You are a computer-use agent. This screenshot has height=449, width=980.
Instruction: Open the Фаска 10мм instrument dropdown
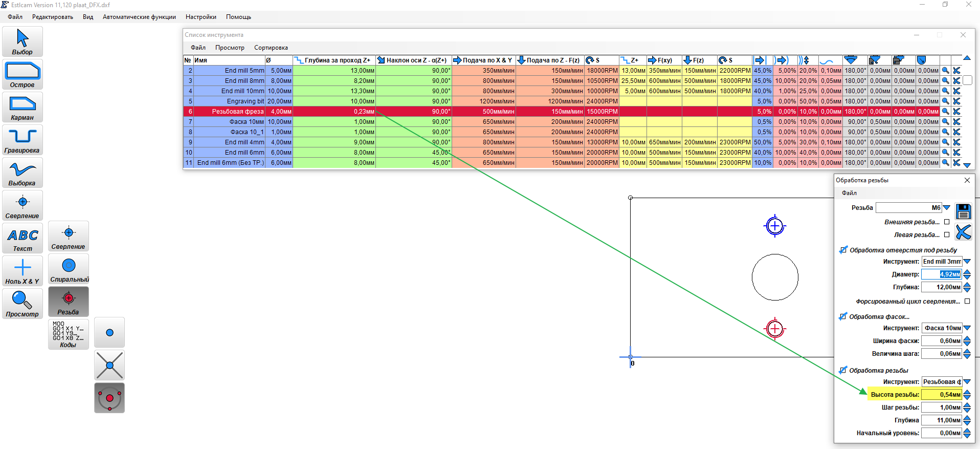967,328
